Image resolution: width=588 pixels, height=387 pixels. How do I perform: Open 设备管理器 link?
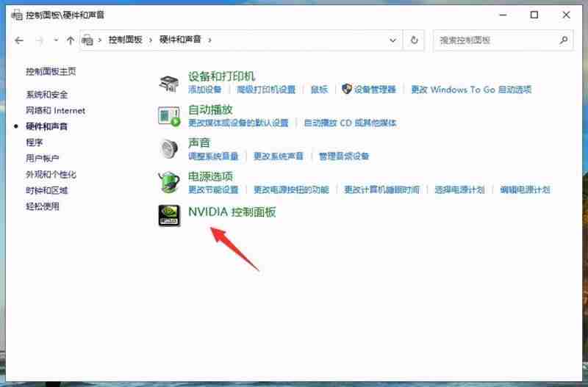(375, 90)
